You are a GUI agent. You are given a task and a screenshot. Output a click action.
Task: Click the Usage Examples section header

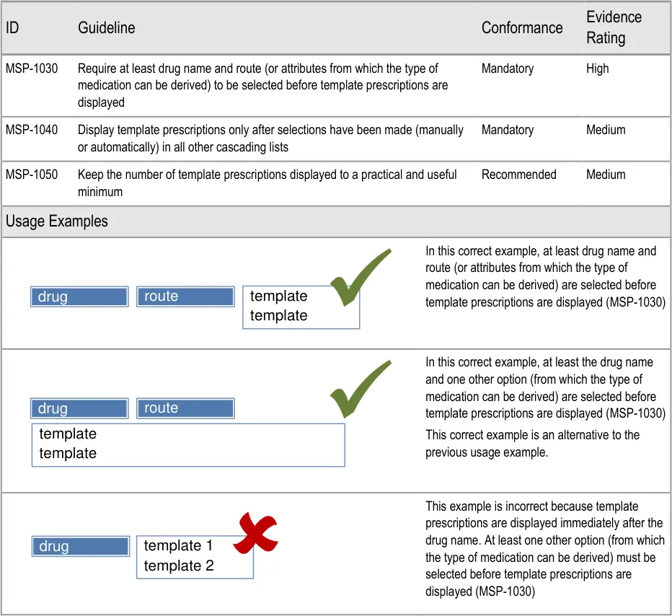(x=57, y=221)
